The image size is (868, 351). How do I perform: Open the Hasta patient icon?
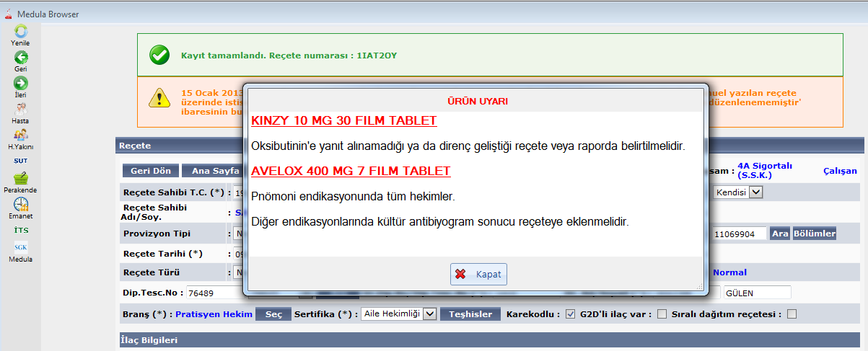click(x=20, y=110)
